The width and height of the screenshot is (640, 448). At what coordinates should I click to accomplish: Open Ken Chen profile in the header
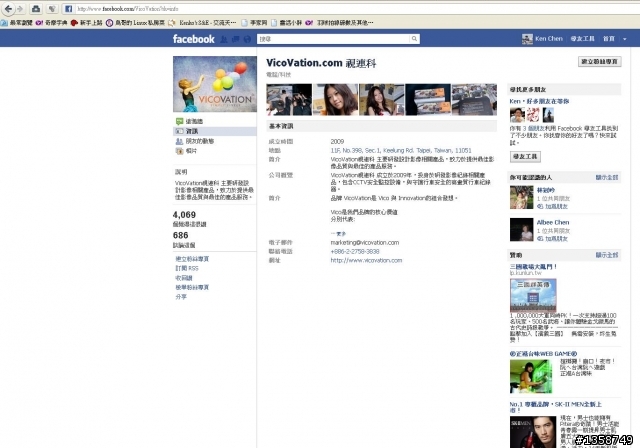pos(549,39)
